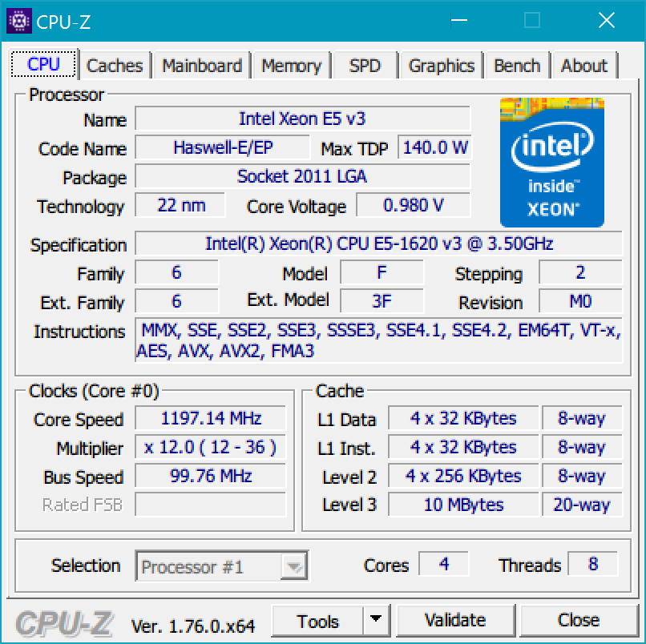Image resolution: width=646 pixels, height=644 pixels.
Task: Click the Max TDP value box
Action: coord(434,147)
